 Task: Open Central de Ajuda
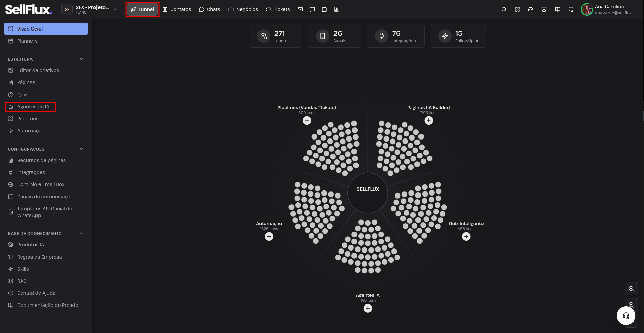pos(46,293)
